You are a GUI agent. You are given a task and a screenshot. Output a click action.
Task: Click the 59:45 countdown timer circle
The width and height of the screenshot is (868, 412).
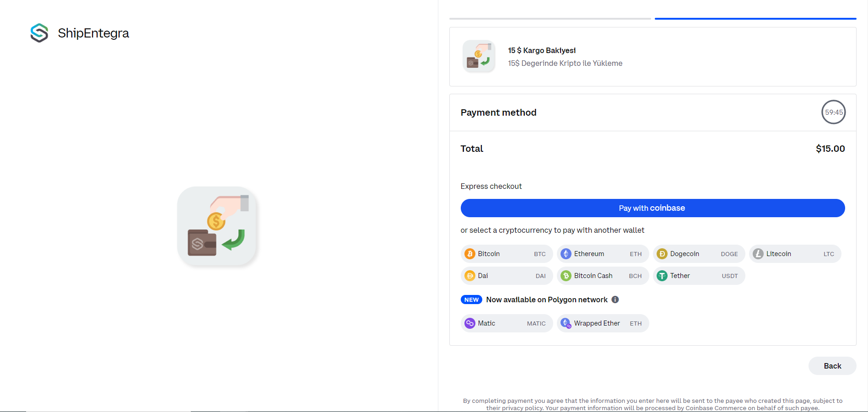[834, 112]
